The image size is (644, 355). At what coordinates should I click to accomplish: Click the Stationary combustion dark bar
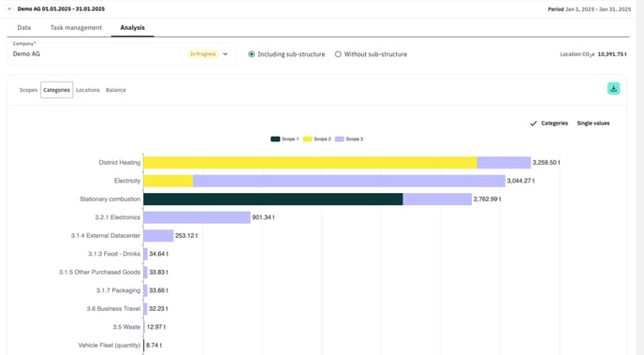[x=273, y=199]
